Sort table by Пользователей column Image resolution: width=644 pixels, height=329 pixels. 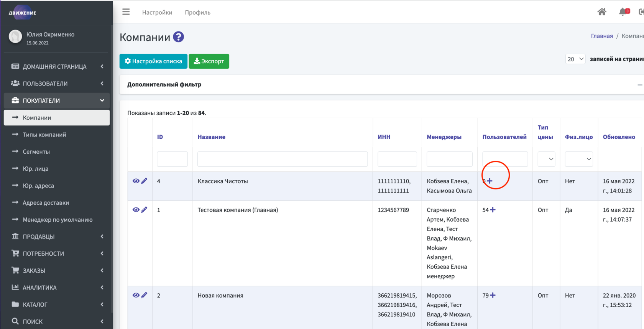coord(504,137)
